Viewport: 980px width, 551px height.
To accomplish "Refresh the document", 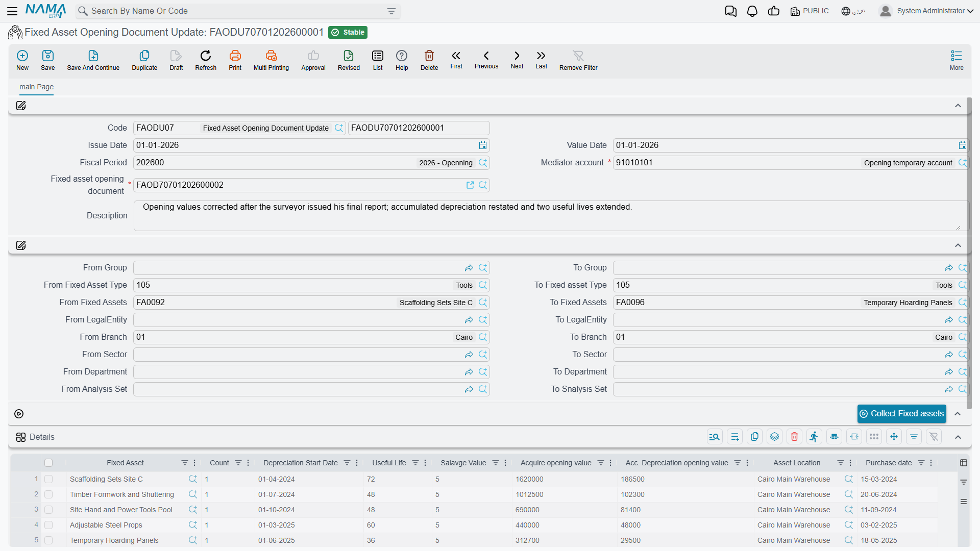I will (206, 60).
